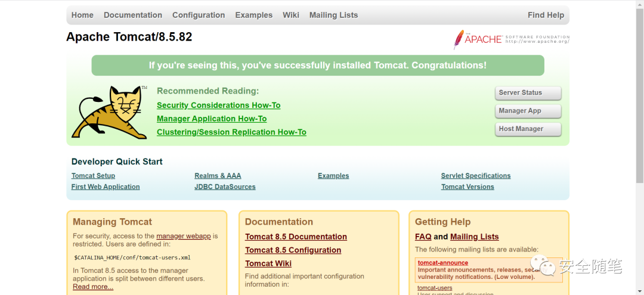644x295 pixels.
Task: Open the Manager App button
Action: pos(528,111)
